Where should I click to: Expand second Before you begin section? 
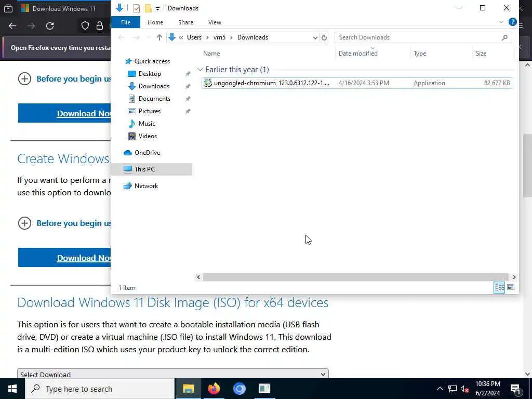pos(24,223)
